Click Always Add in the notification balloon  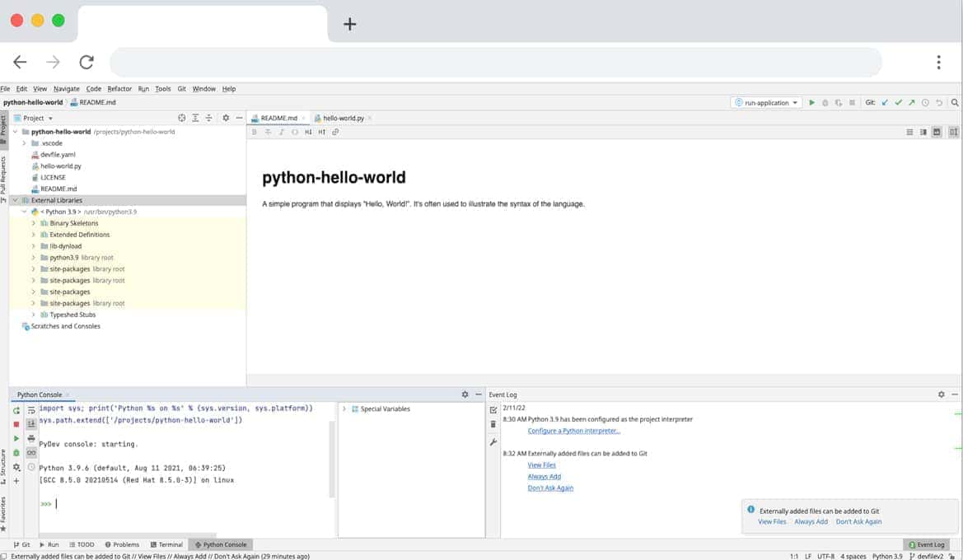tap(811, 522)
